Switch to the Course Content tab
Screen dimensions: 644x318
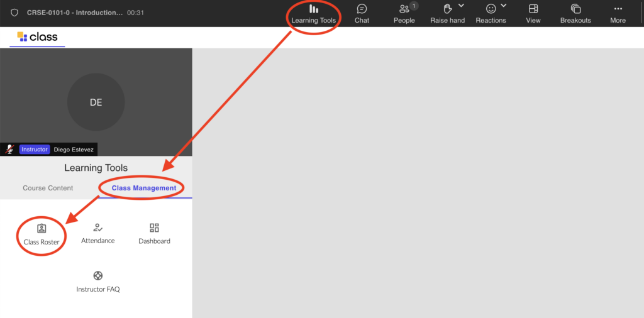[48, 188]
